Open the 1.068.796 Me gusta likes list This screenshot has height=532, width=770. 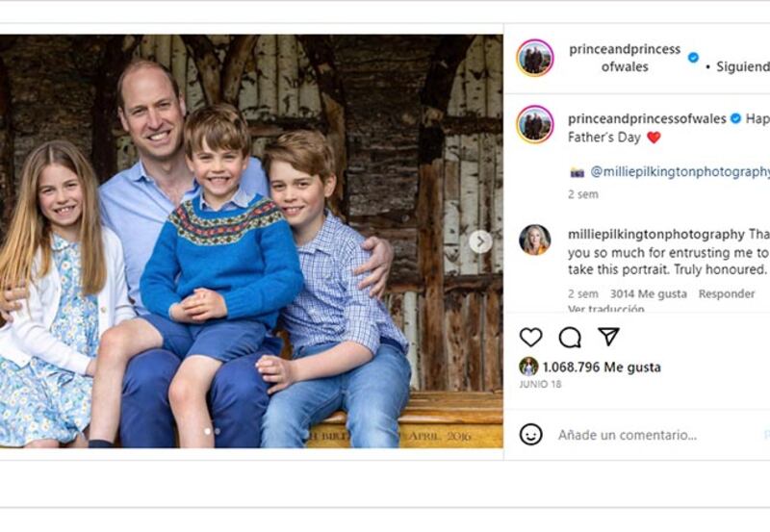602,367
